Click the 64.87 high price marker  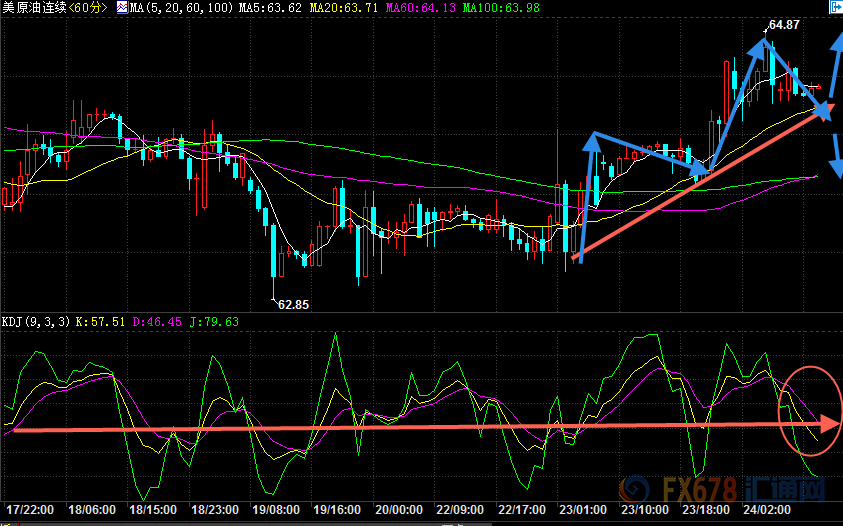[784, 25]
